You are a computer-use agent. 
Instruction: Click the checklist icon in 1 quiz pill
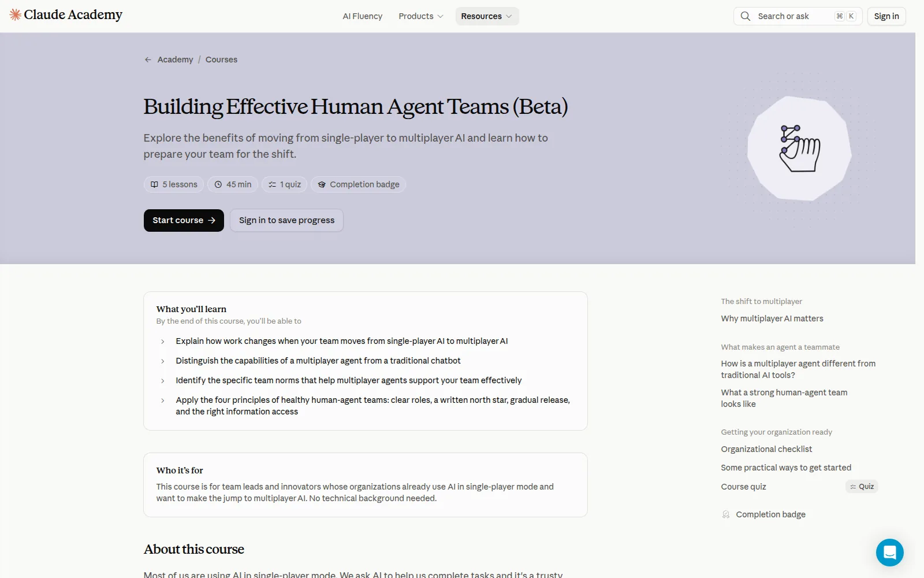272,184
